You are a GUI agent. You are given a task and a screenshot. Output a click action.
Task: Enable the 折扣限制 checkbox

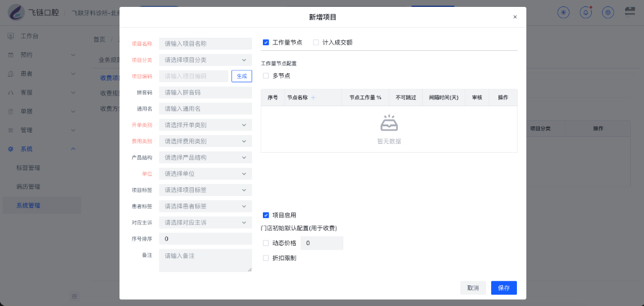click(266, 258)
